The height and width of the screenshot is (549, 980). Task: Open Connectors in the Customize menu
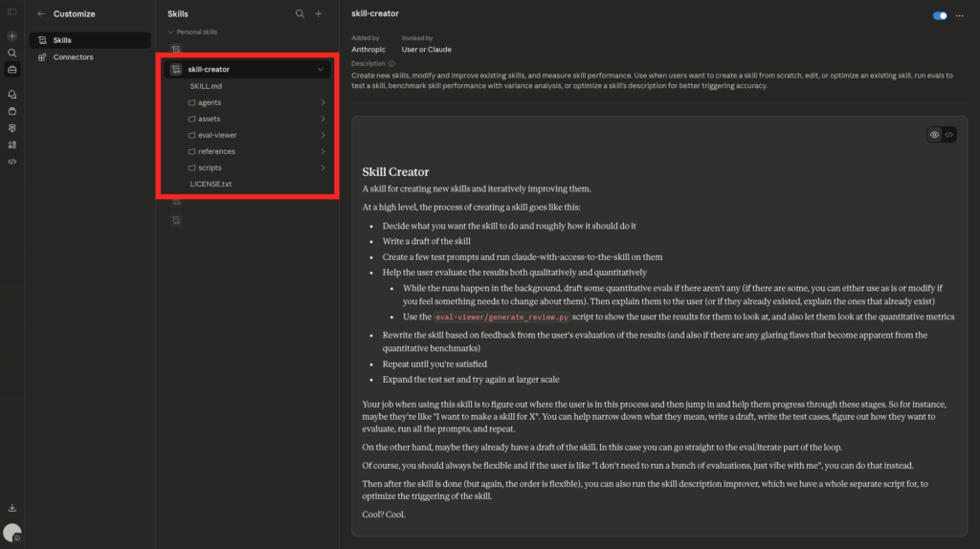[x=73, y=57]
